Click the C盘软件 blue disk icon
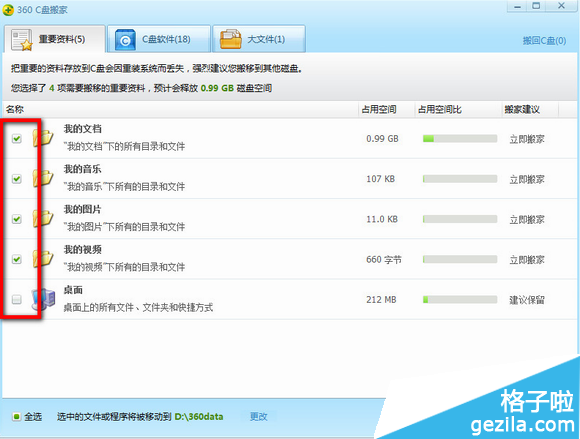Screen dimensions: 580x439 point(125,40)
